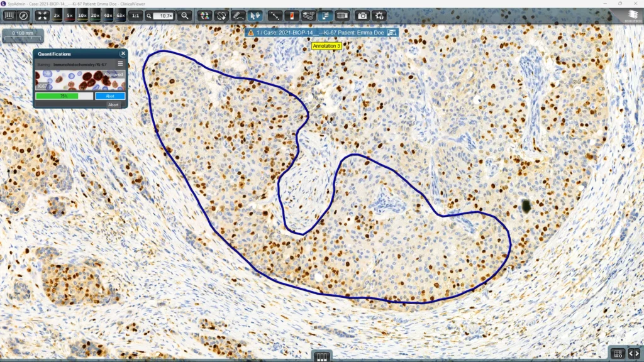Click the warning triangle in case header

point(251,33)
